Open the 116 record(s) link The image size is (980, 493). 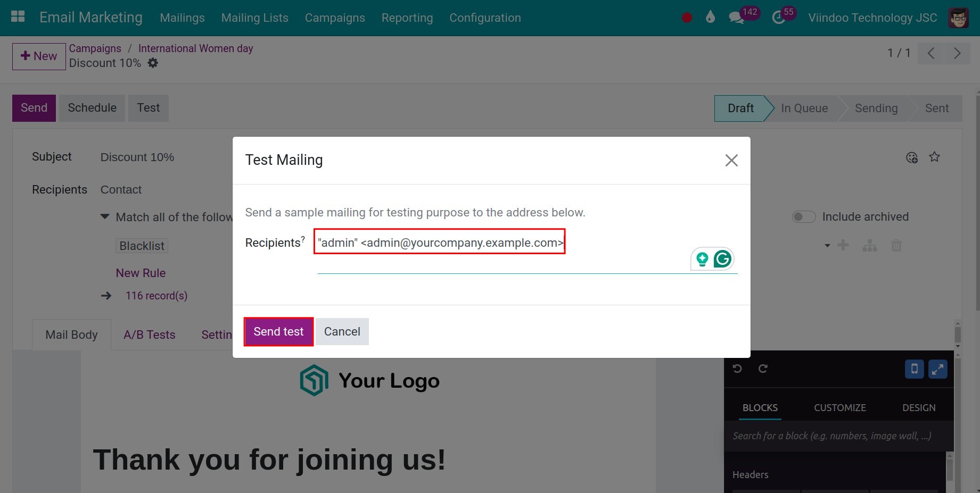pos(157,296)
